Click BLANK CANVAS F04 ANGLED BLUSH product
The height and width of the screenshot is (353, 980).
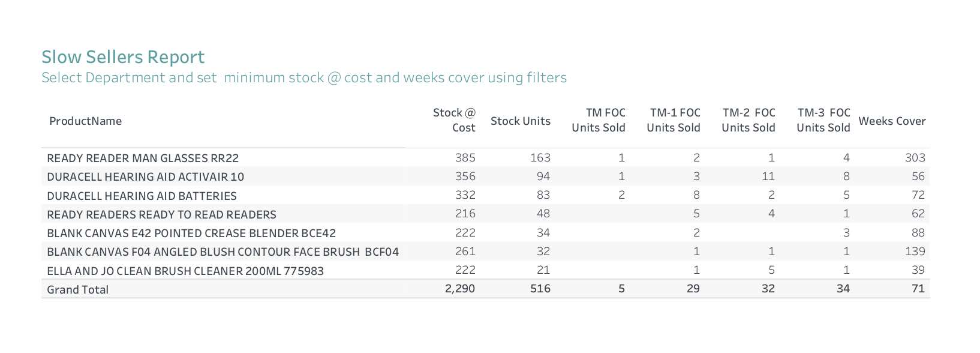[223, 252]
